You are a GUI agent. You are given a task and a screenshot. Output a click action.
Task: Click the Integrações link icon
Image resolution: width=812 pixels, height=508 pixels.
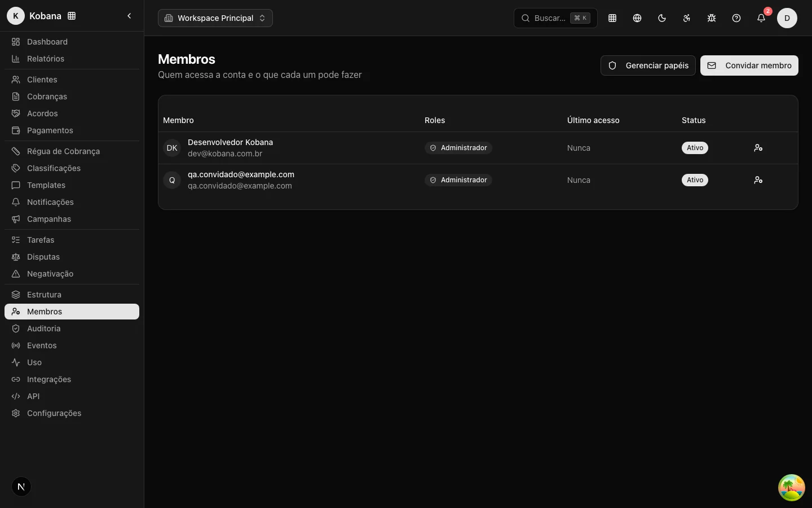point(16,379)
